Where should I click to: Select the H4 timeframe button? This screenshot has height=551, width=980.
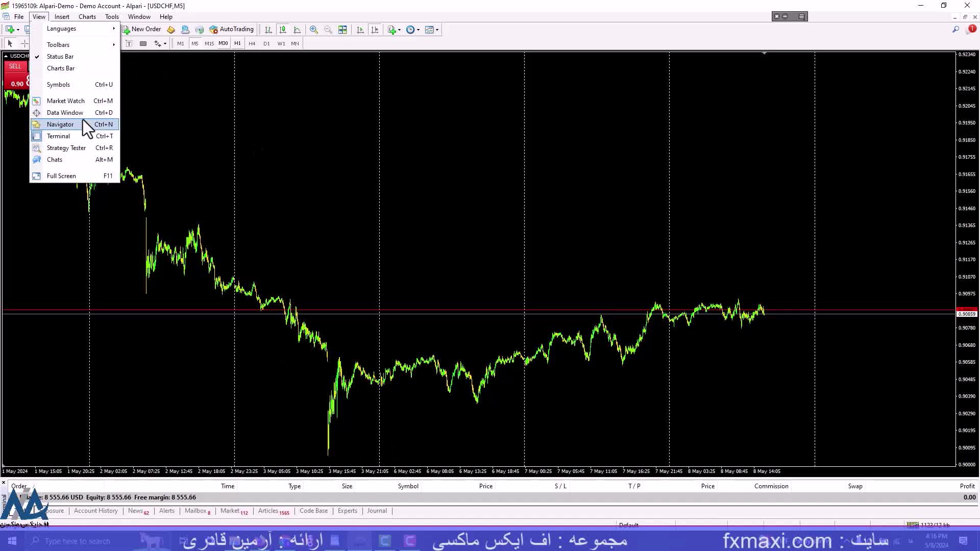tap(252, 43)
